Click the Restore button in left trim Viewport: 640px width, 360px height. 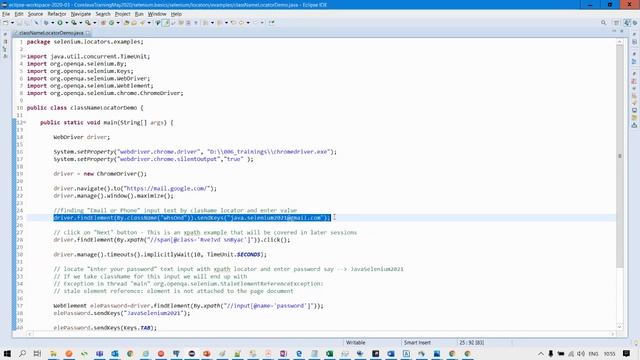click(x=5, y=34)
